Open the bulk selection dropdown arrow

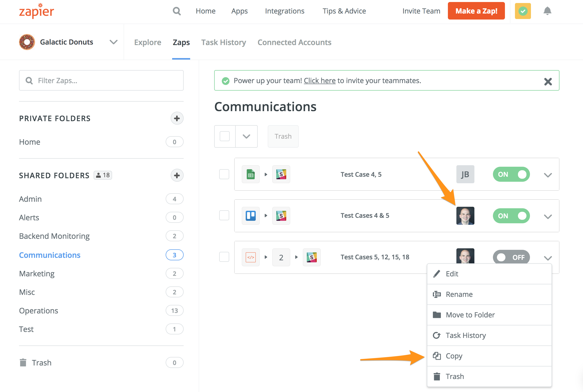pos(246,136)
